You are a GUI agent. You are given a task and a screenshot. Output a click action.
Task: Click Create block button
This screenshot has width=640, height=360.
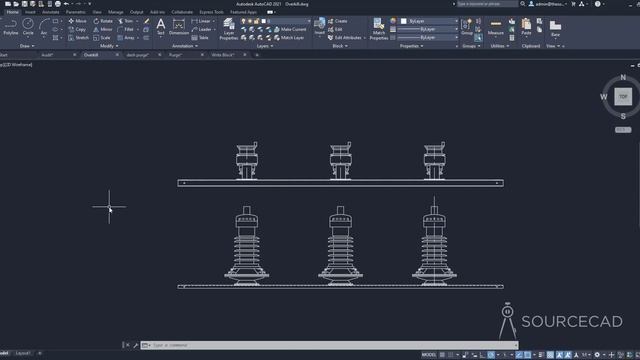[x=338, y=21]
